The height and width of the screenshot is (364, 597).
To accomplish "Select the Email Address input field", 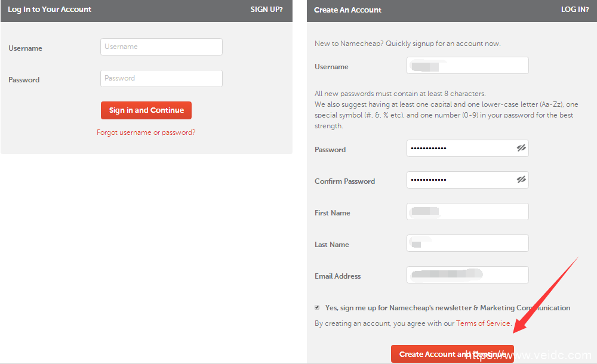I will [467, 275].
